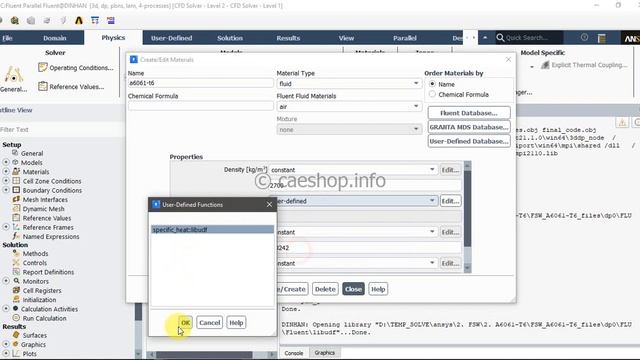640x360 pixels.
Task: Click the General solver icon
Action: click(13, 79)
